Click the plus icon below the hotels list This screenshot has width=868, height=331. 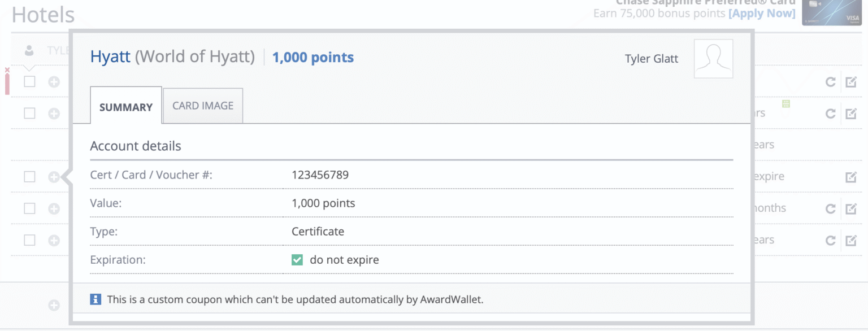coord(54,306)
